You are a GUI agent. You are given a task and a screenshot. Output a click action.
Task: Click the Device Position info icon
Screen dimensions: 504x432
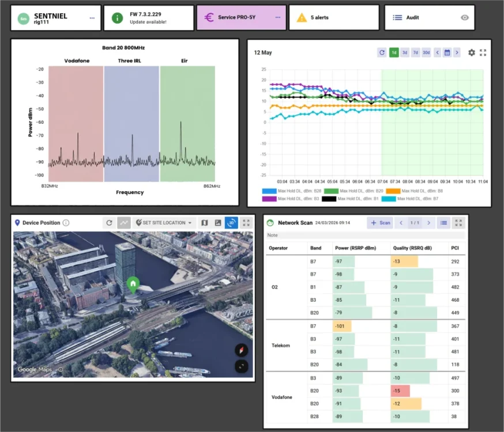tap(66, 223)
